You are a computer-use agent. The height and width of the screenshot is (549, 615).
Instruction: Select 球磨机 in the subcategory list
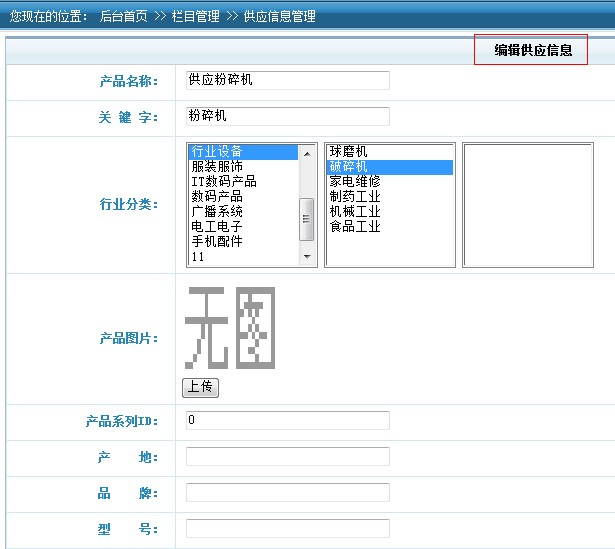(390, 152)
